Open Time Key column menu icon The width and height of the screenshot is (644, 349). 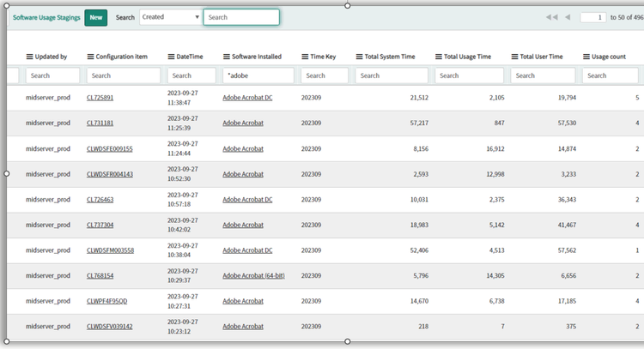click(x=305, y=57)
